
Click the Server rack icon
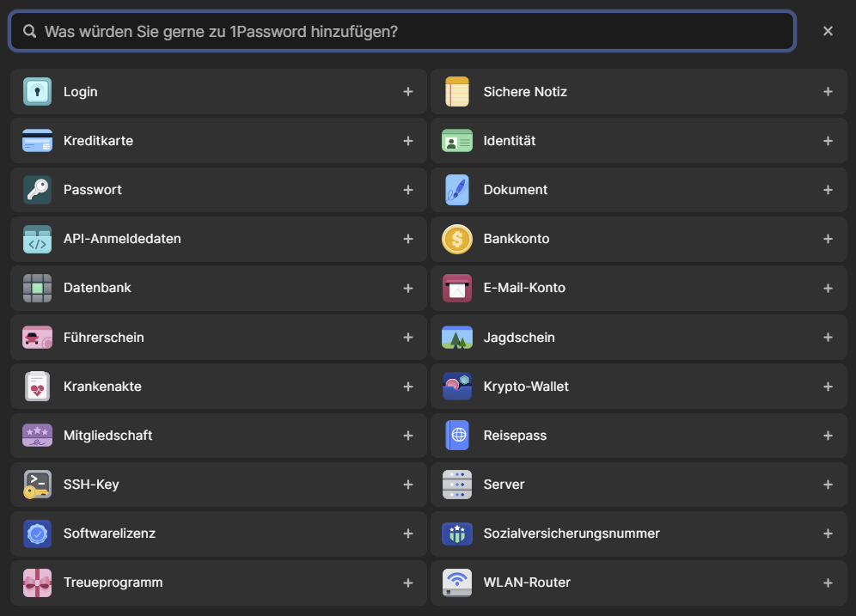click(457, 485)
